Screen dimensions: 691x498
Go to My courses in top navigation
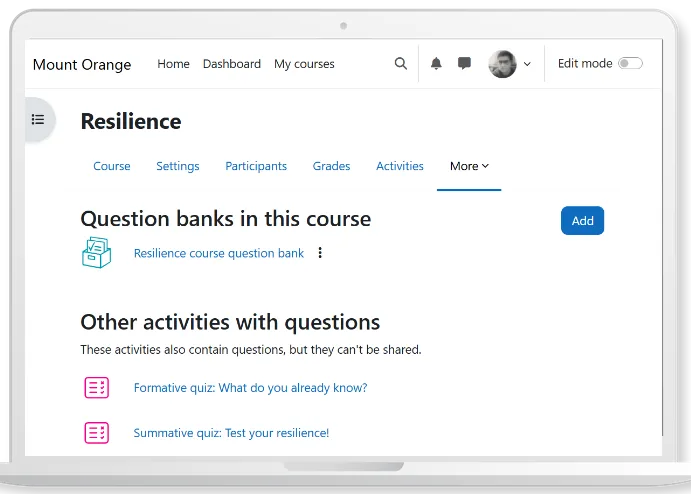coord(304,64)
